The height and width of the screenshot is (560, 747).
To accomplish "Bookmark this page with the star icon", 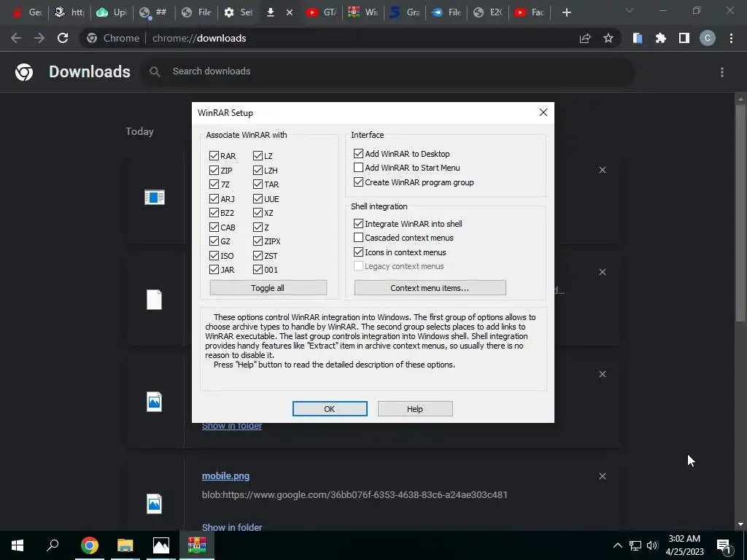I will [x=608, y=38].
